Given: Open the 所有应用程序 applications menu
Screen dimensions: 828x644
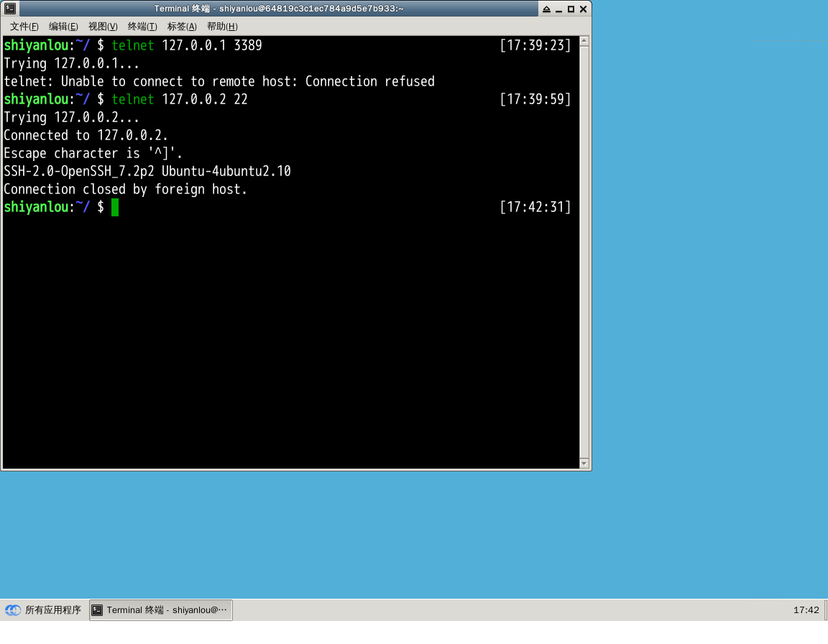Looking at the screenshot, I should (43, 610).
